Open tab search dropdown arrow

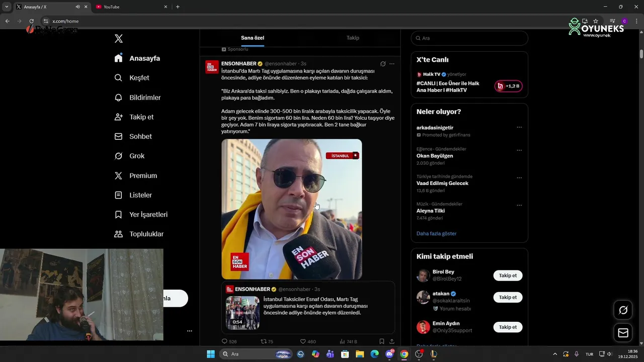7,7
